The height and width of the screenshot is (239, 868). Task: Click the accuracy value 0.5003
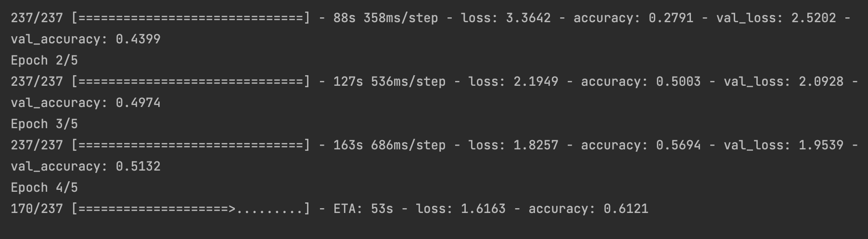(x=678, y=81)
